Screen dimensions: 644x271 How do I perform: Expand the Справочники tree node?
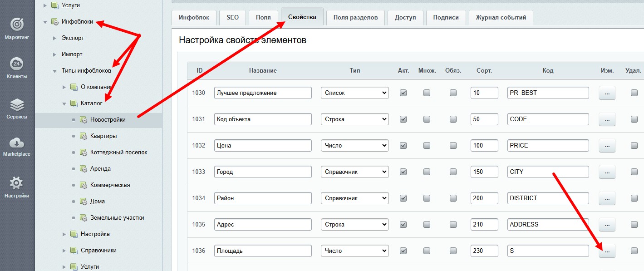point(64,251)
